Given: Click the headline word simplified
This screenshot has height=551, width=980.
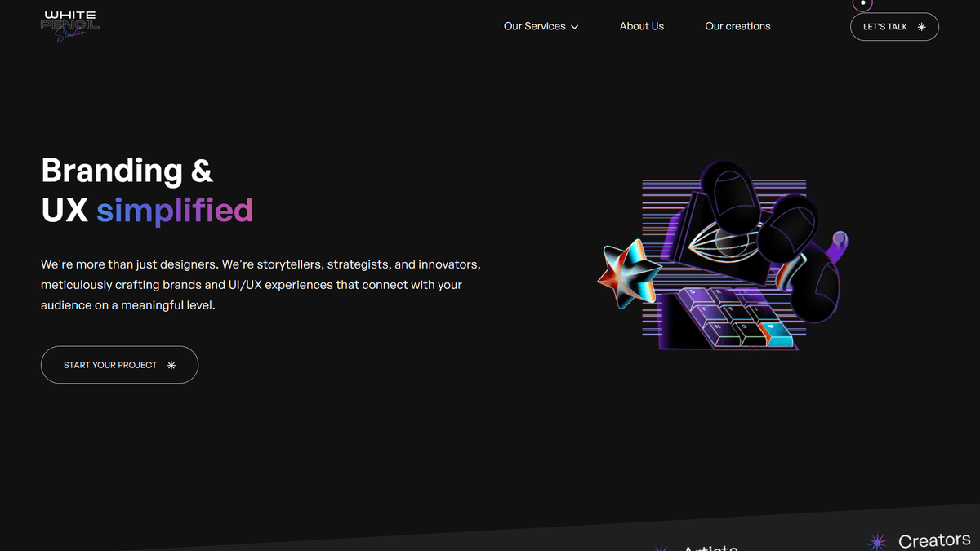Looking at the screenshot, I should (x=175, y=210).
